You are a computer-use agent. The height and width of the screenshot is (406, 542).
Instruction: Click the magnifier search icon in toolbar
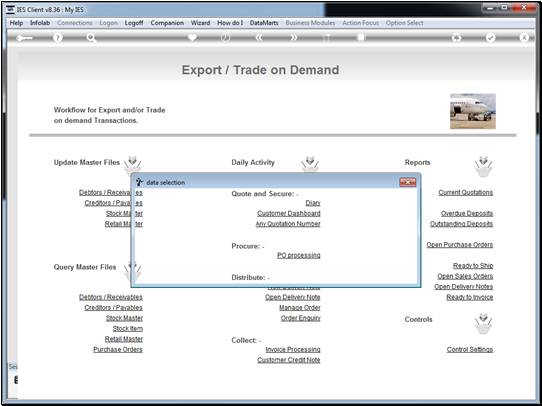91,38
